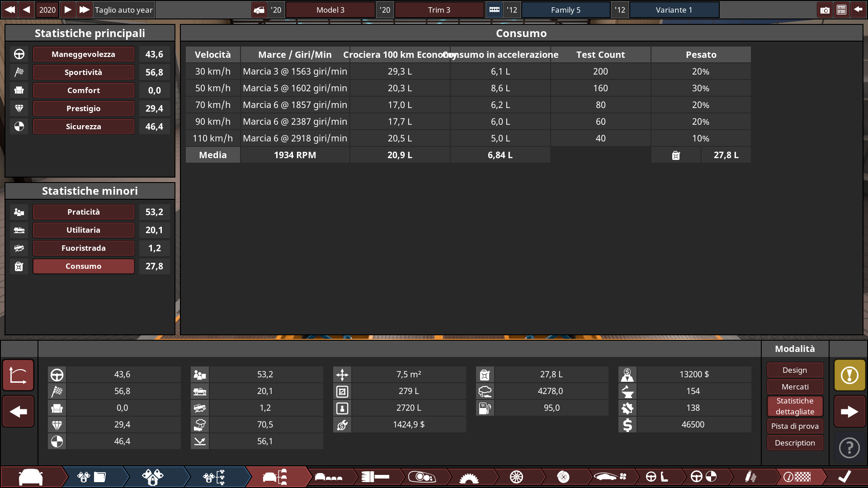Decrease year with single left arrow
Viewport: 868px width, 488px height.
click(27, 9)
